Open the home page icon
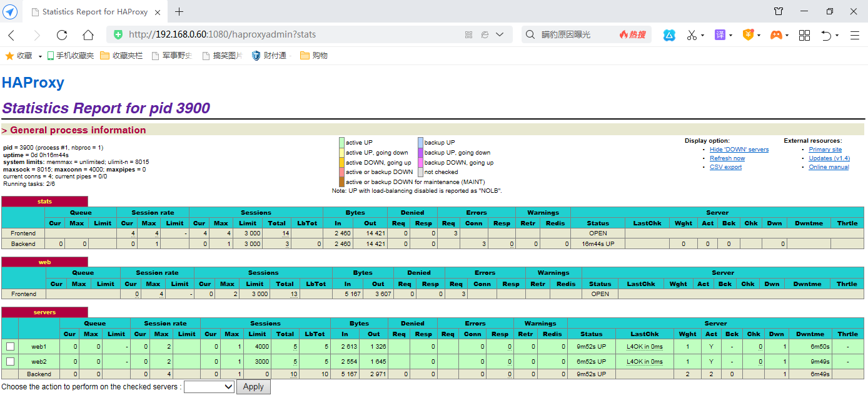 click(88, 35)
